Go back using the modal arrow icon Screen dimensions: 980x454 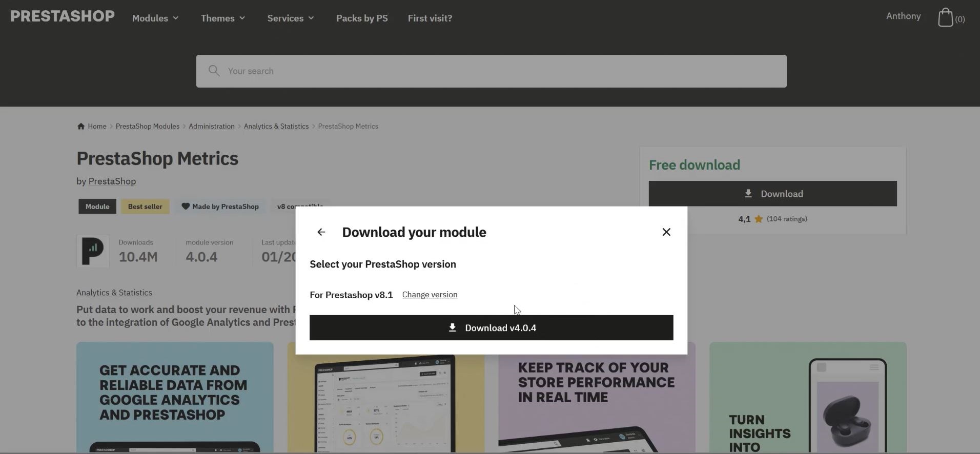(x=321, y=232)
